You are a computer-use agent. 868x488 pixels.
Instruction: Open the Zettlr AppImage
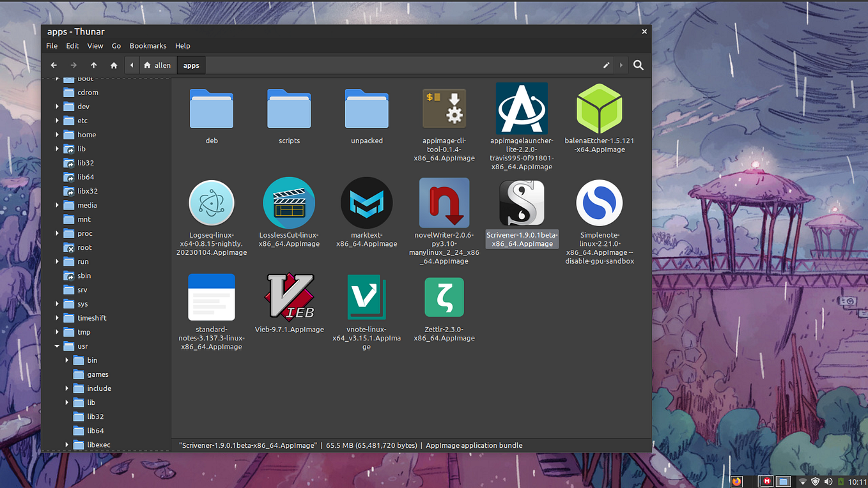point(444,296)
